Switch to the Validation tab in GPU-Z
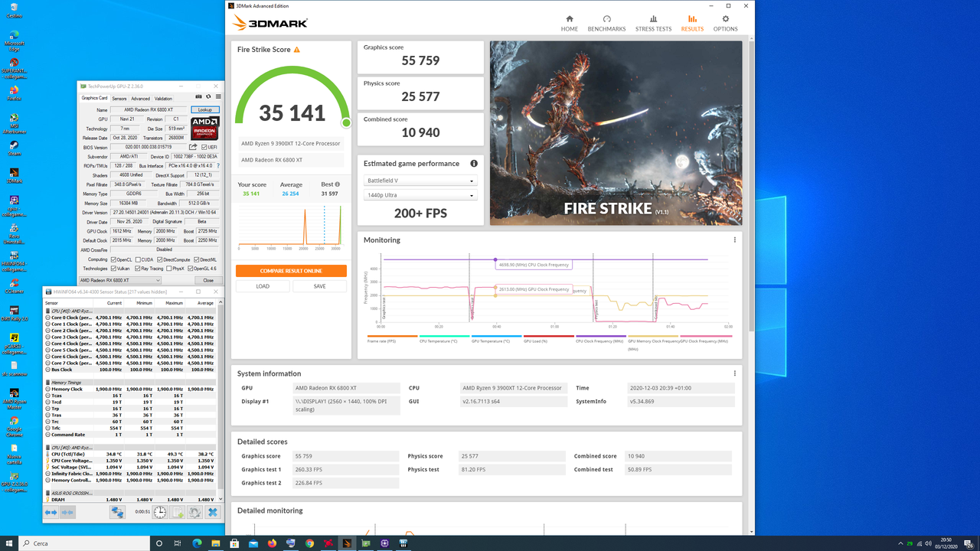The width and height of the screenshot is (980, 551). click(163, 98)
